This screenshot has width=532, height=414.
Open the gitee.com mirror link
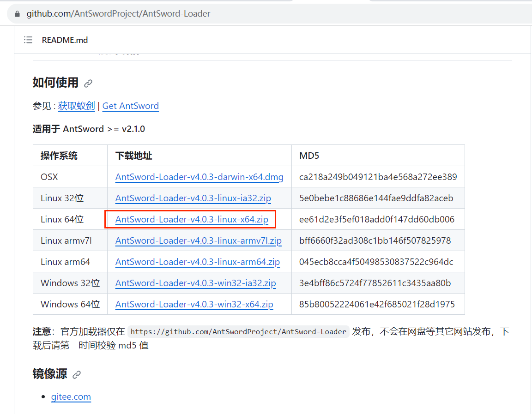71,396
